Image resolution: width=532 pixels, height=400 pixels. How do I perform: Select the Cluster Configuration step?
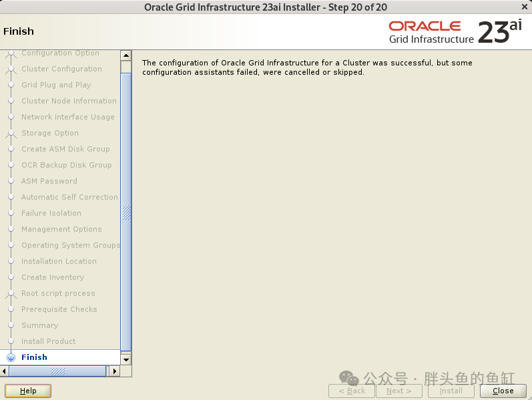coord(61,69)
